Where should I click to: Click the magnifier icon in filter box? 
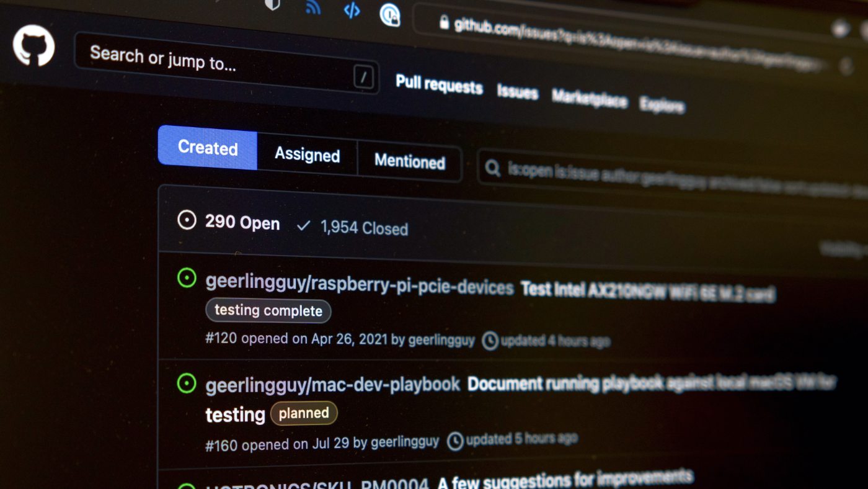point(493,168)
